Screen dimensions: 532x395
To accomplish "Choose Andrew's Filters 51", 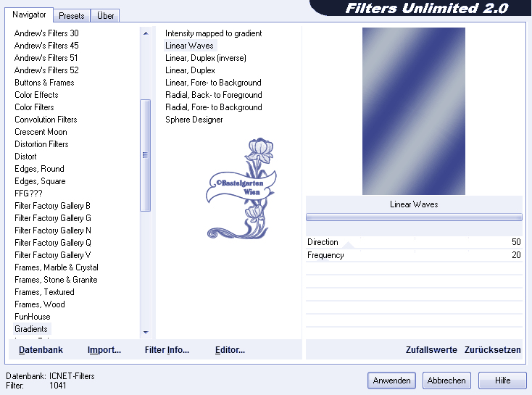I will (x=46, y=58).
